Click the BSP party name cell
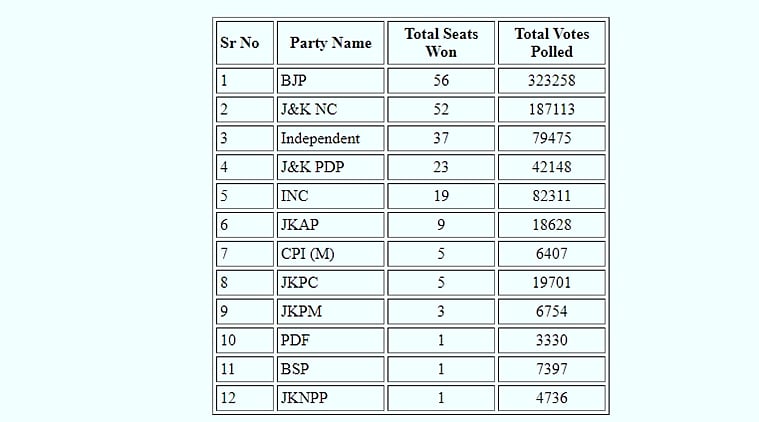Image resolution: width=759 pixels, height=422 pixels. 330,370
